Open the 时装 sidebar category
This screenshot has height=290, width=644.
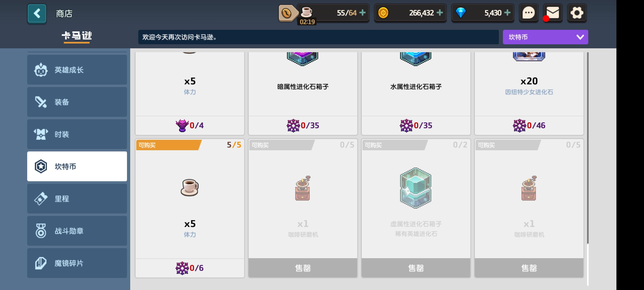pos(77,134)
